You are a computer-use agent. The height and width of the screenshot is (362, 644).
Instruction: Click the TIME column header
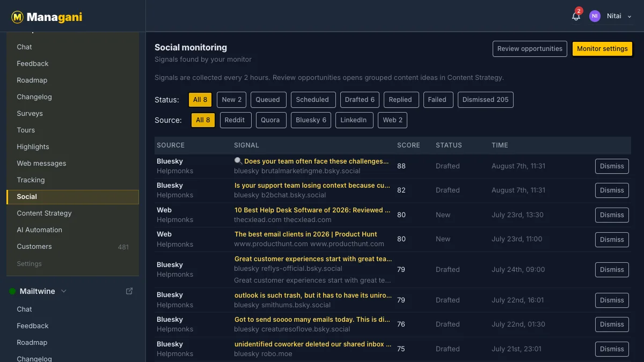tap(500, 145)
